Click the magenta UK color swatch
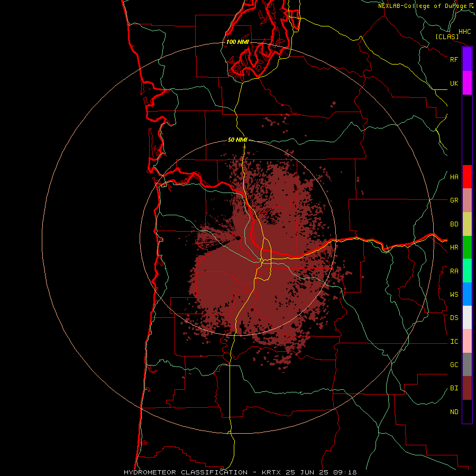 467,83
